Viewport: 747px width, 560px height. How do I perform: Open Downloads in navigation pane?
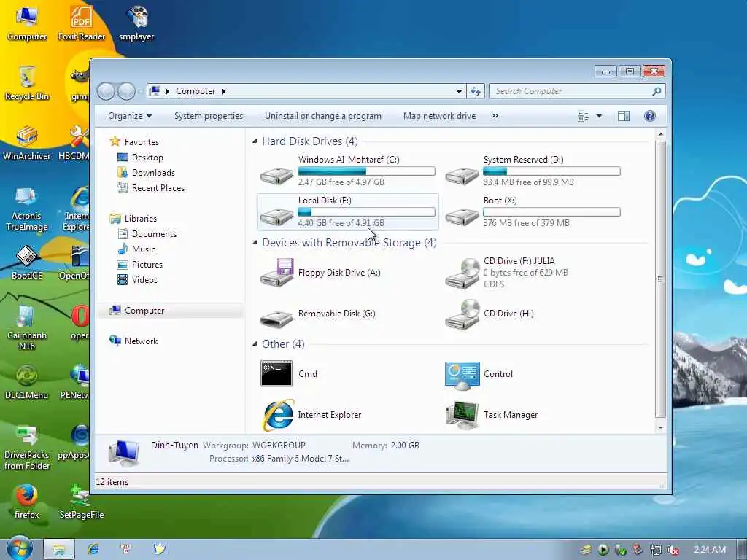(x=146, y=172)
